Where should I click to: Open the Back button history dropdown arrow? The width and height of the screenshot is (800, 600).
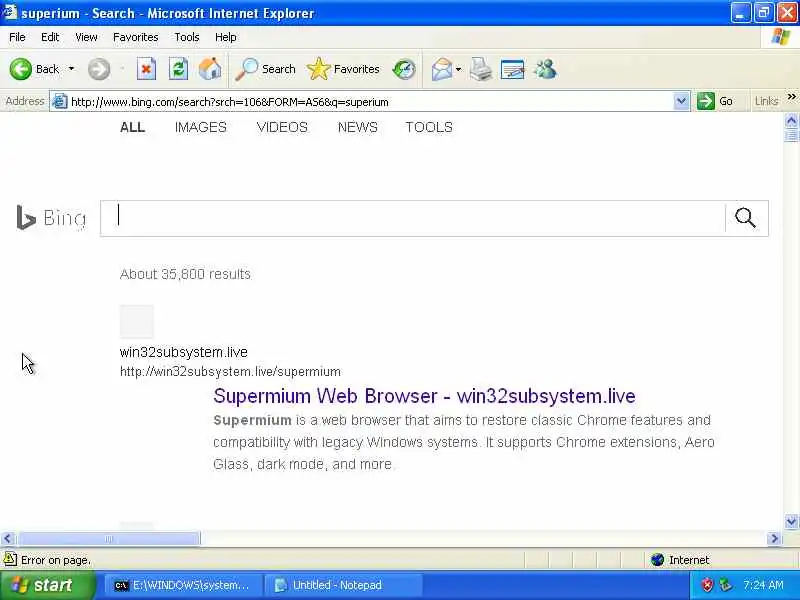71,69
